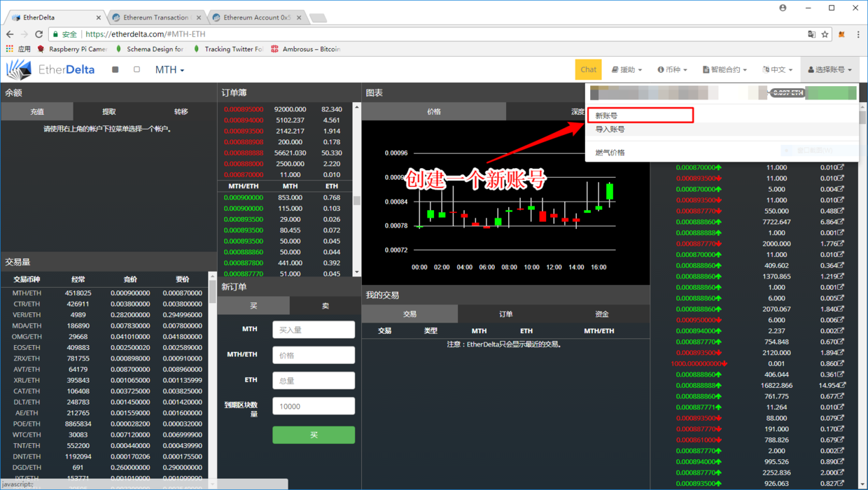Screen dimensions: 868x490
Task: Open the Schema Design bookmark
Action: pyautogui.click(x=148, y=49)
